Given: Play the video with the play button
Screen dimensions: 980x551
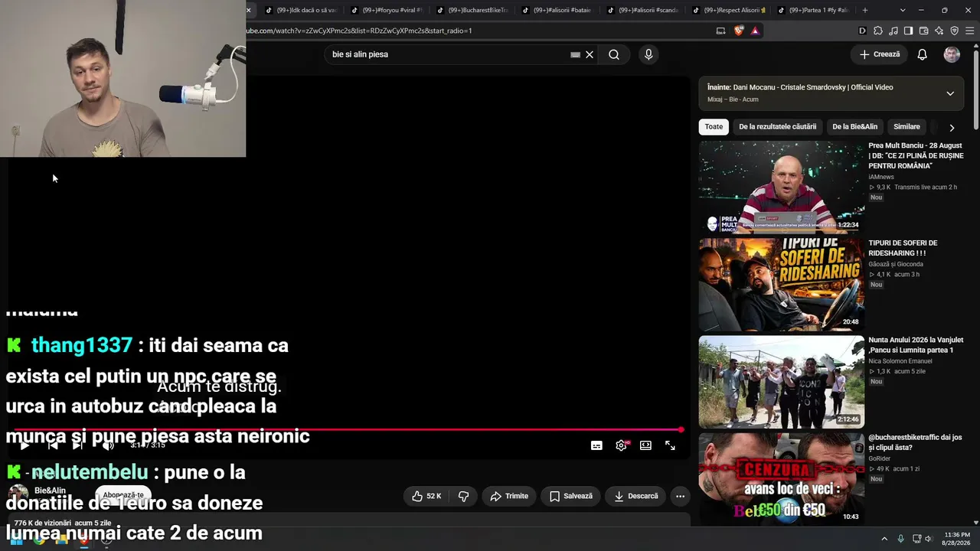Looking at the screenshot, I should 24,445.
